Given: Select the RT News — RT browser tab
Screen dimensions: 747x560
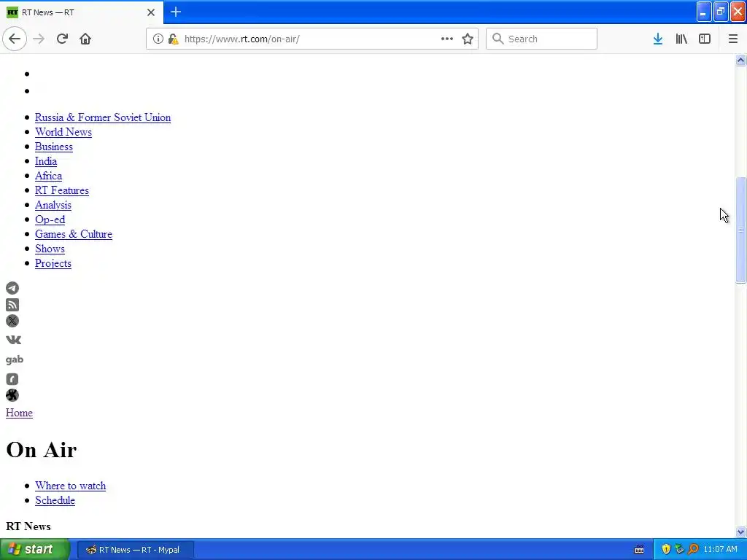Looking at the screenshot, I should tap(82, 12).
